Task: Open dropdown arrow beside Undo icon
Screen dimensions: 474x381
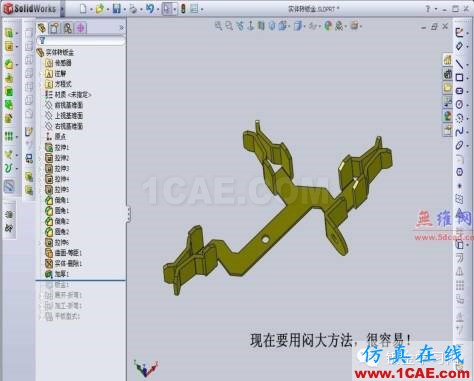Action: [157, 9]
